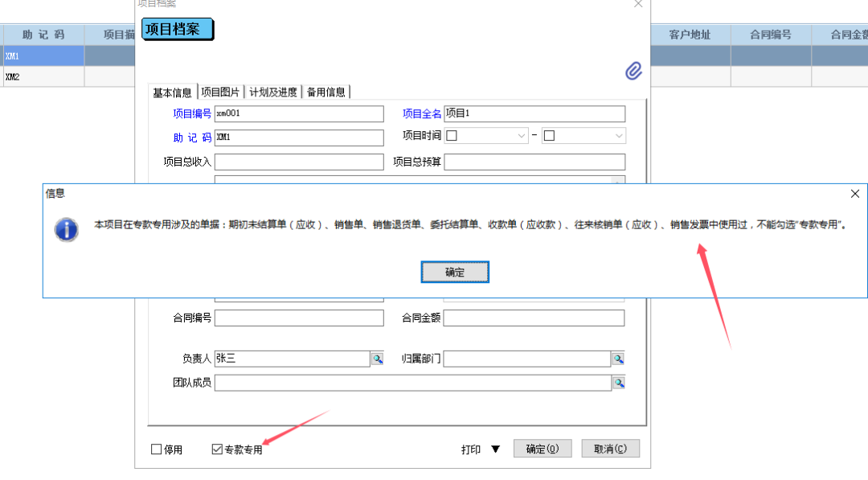Focus the 项目编号 input field

299,113
